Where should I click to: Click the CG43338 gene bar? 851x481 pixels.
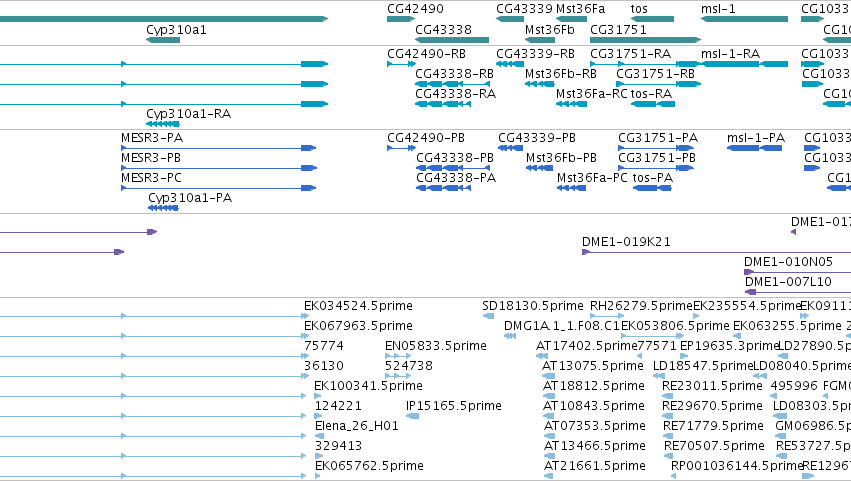452,40
